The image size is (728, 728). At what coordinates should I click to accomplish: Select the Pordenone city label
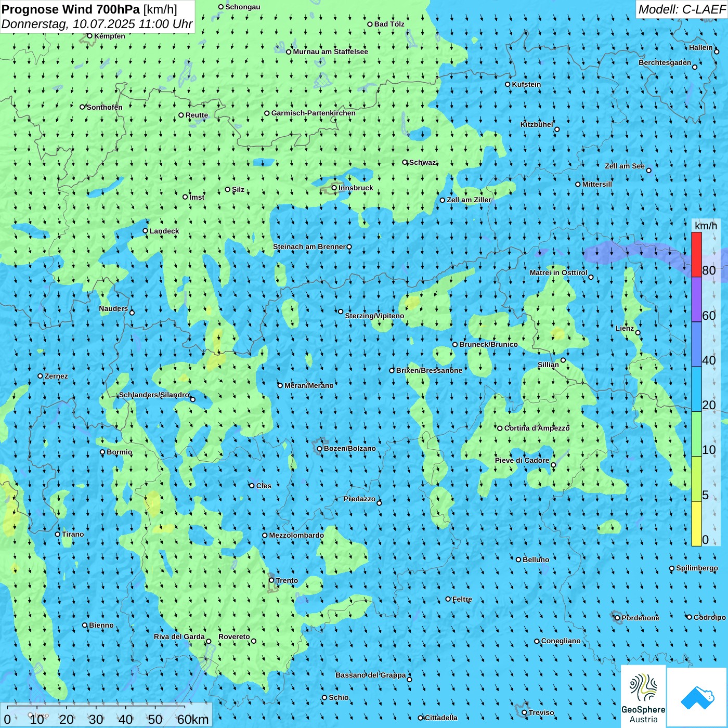pyautogui.click(x=641, y=618)
